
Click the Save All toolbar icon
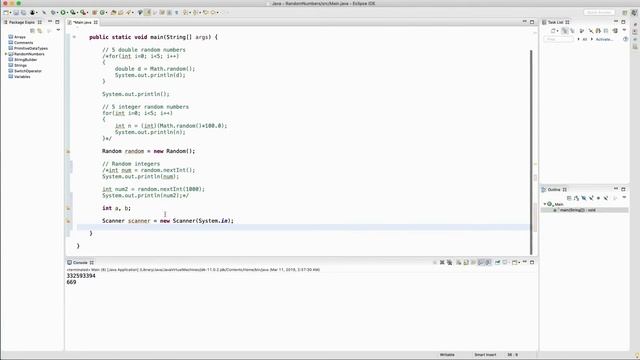[x=23, y=13]
